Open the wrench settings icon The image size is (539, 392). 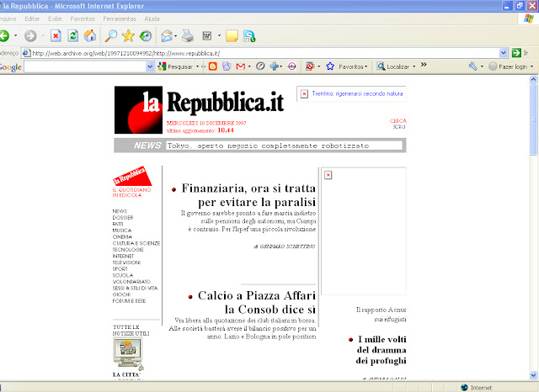(x=473, y=66)
